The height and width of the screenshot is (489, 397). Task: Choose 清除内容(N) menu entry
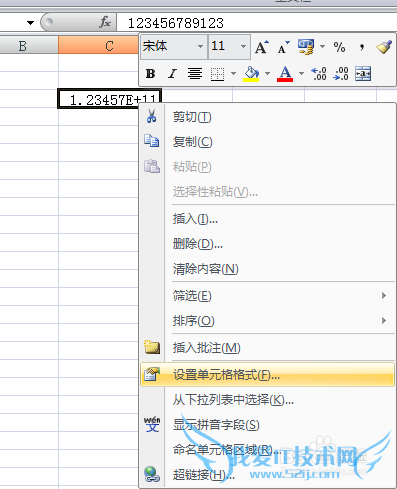267,269
